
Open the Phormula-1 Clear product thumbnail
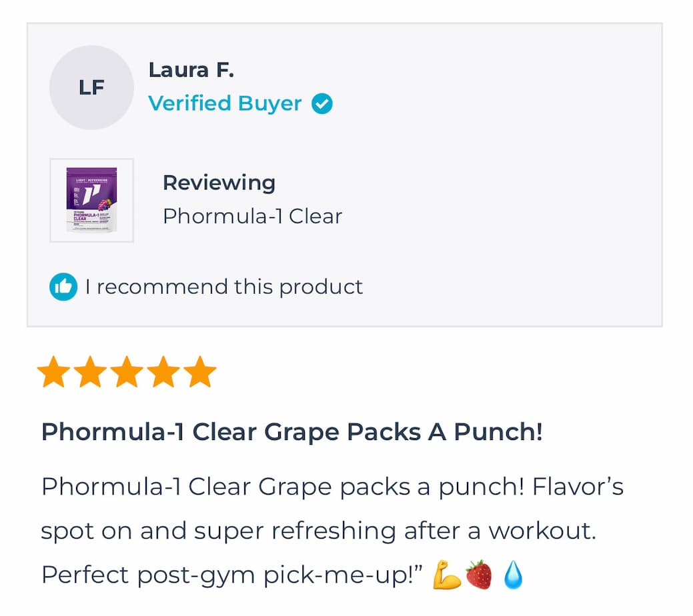click(x=91, y=200)
